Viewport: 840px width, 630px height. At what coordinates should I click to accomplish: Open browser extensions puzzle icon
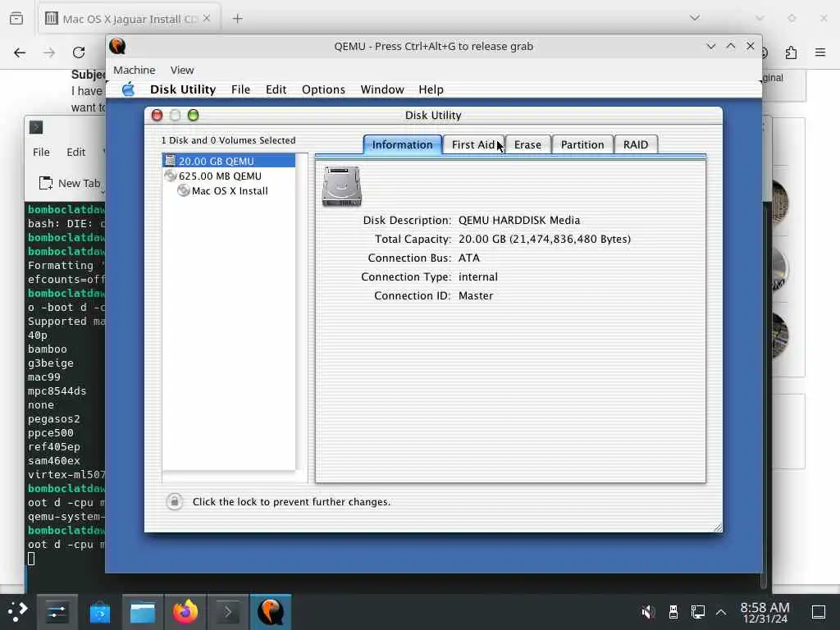[791, 52]
